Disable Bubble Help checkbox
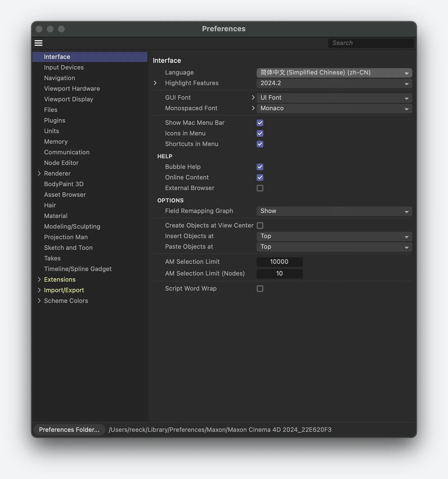This screenshot has height=479, width=448. coord(260,167)
